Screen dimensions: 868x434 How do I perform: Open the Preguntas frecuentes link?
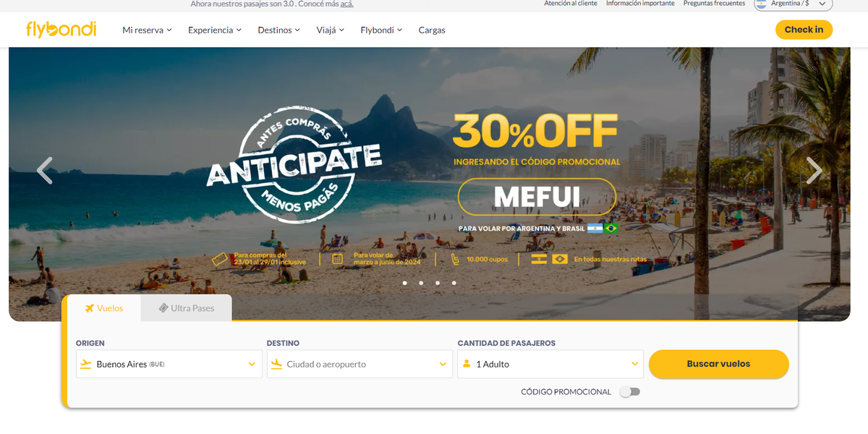(x=715, y=4)
